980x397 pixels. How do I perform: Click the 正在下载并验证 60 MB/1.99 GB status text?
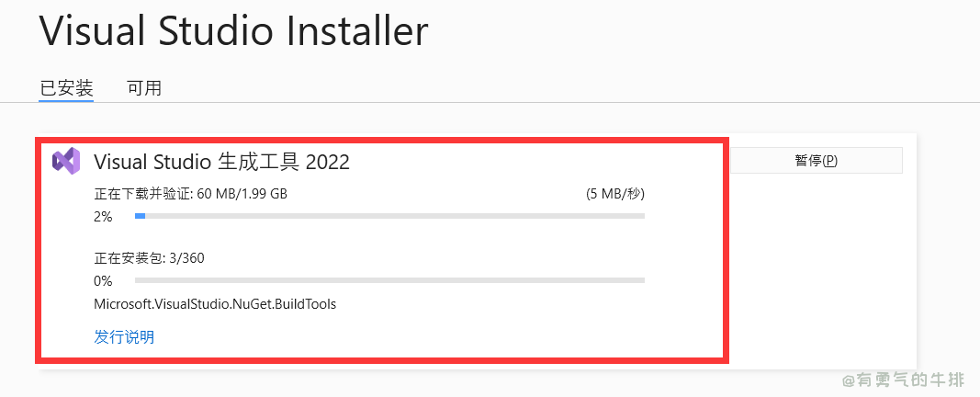190,194
